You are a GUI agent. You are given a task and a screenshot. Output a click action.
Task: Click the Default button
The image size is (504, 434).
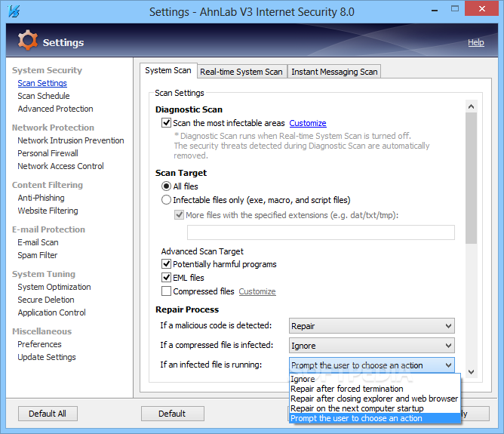click(172, 414)
